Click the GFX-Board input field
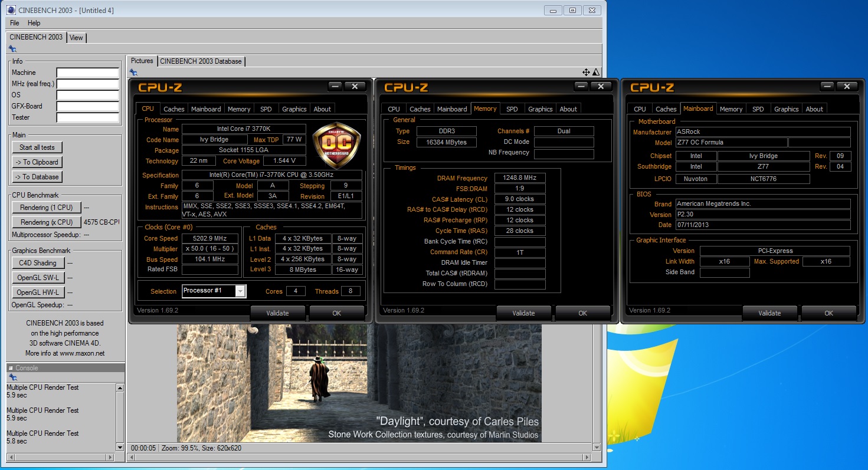 pos(88,106)
